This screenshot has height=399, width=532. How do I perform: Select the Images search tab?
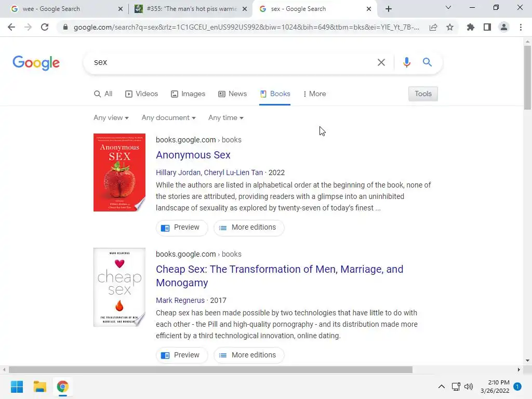188,94
